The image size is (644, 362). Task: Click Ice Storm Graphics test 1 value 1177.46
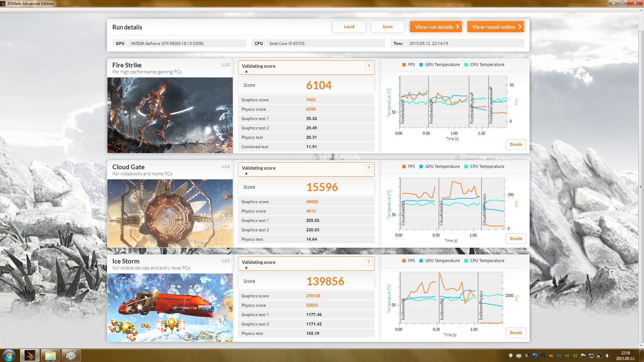314,315
